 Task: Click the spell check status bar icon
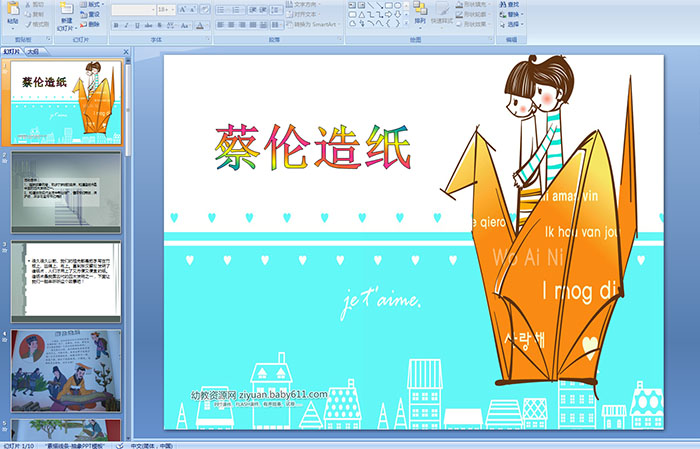[x=119, y=445]
